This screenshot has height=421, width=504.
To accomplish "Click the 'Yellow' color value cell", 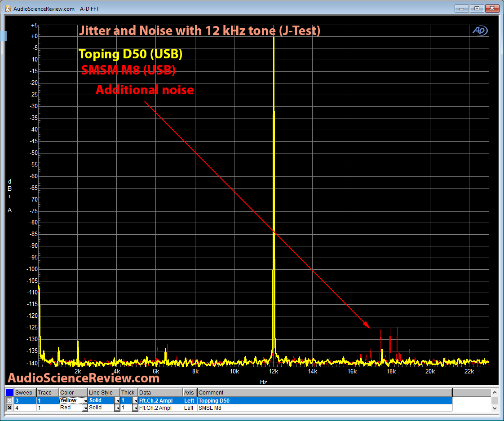I will pos(71,400).
